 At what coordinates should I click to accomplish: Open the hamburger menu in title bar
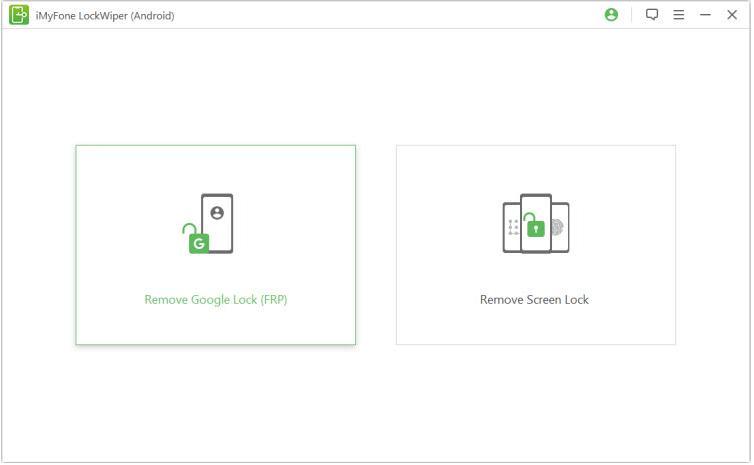click(680, 15)
